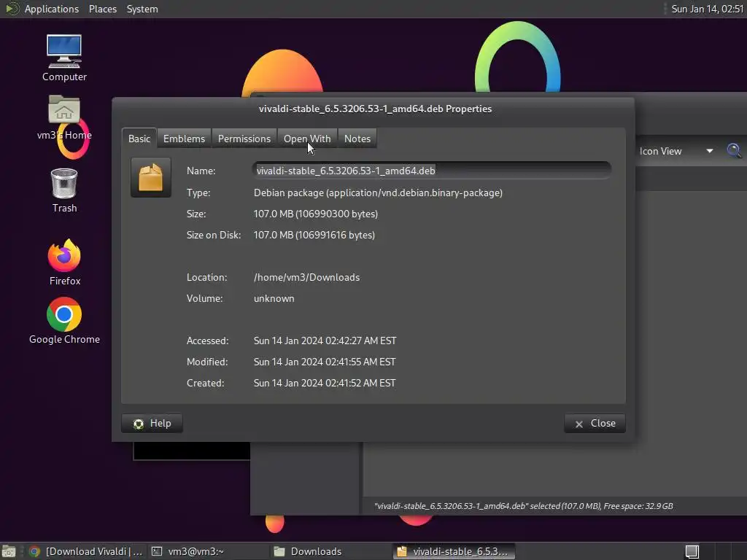Close the Properties dialog
This screenshot has height=560, width=747.
tap(595, 424)
